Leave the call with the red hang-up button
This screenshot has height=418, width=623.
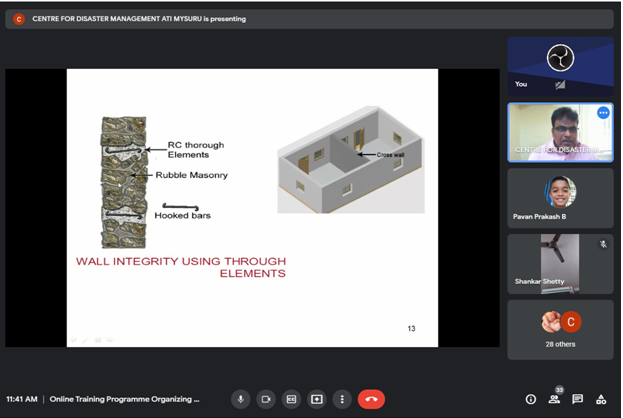tap(371, 399)
